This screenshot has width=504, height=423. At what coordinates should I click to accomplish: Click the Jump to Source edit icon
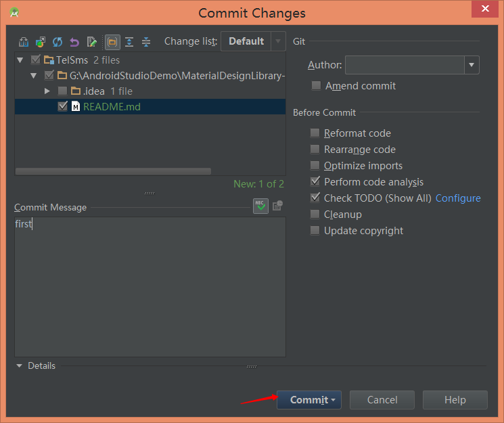coord(91,42)
